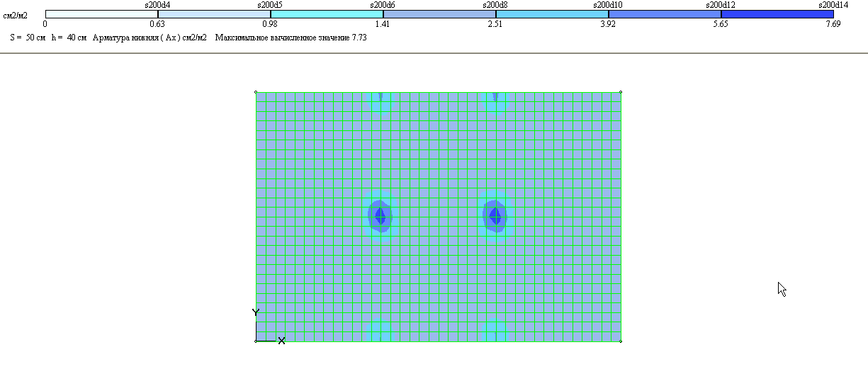Click the legend swatch between 0 and 0.63
The image size is (868, 369).
click(101, 14)
